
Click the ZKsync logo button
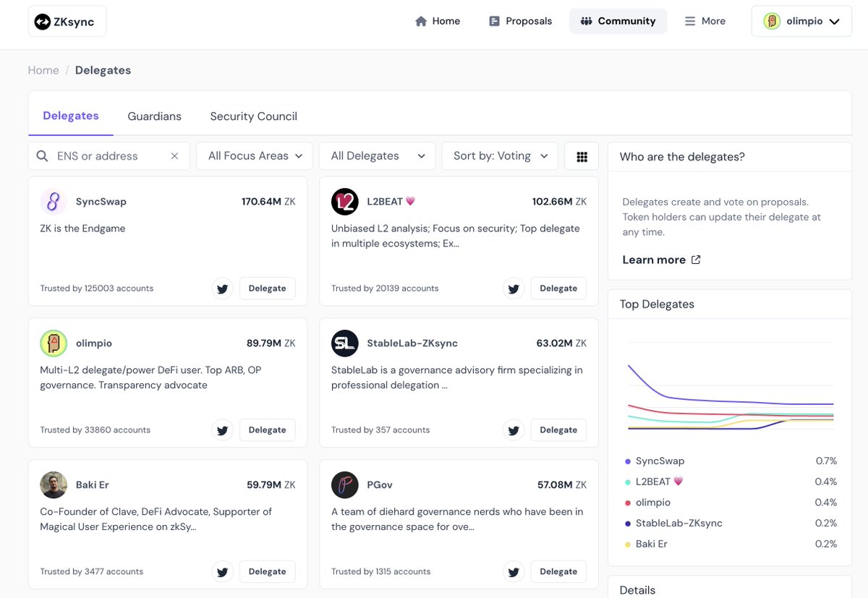67,22
